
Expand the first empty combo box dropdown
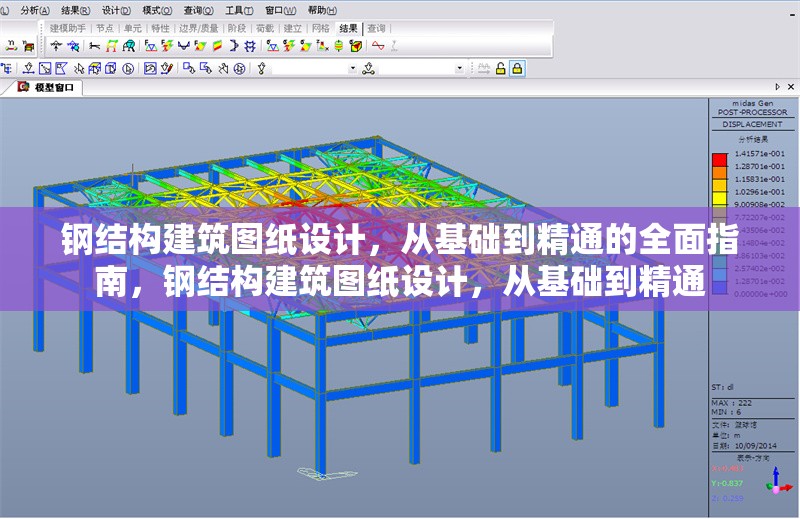point(351,68)
